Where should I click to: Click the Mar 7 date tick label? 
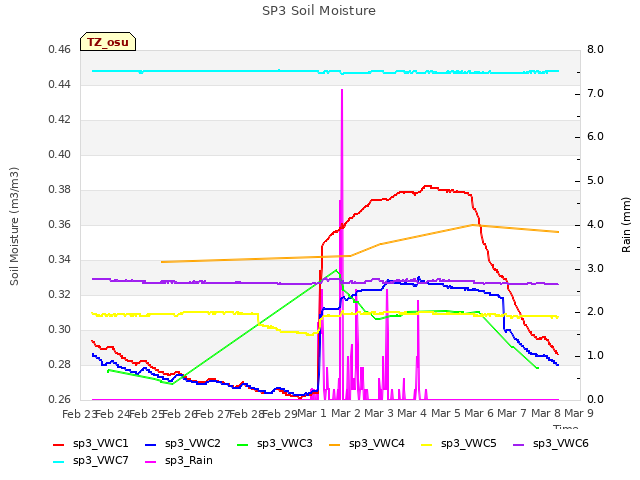coord(512,414)
